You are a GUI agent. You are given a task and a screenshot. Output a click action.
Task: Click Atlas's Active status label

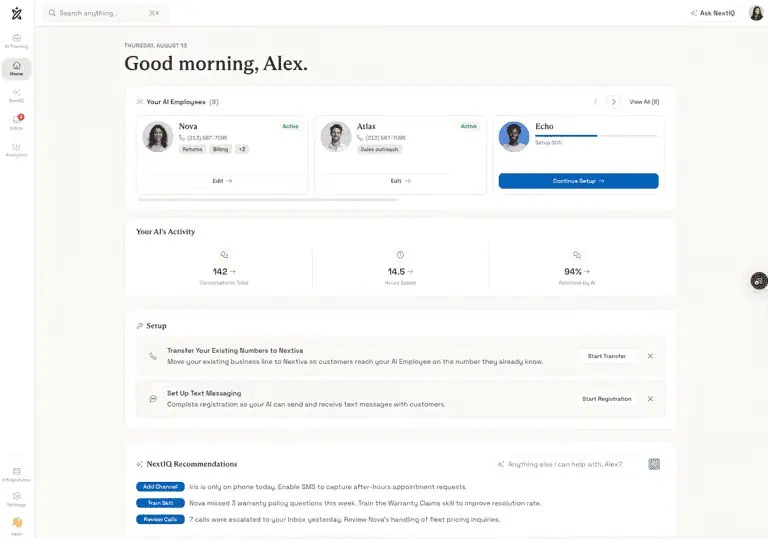(x=469, y=126)
